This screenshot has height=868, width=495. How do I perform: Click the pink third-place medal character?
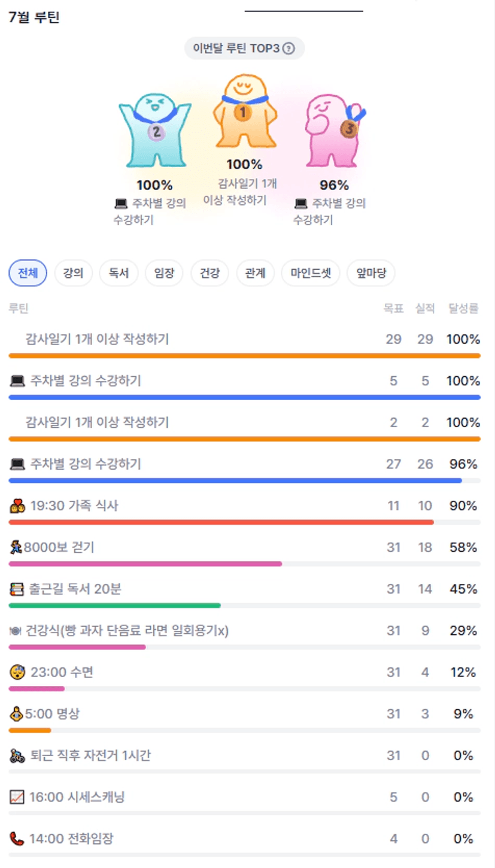tap(334, 130)
